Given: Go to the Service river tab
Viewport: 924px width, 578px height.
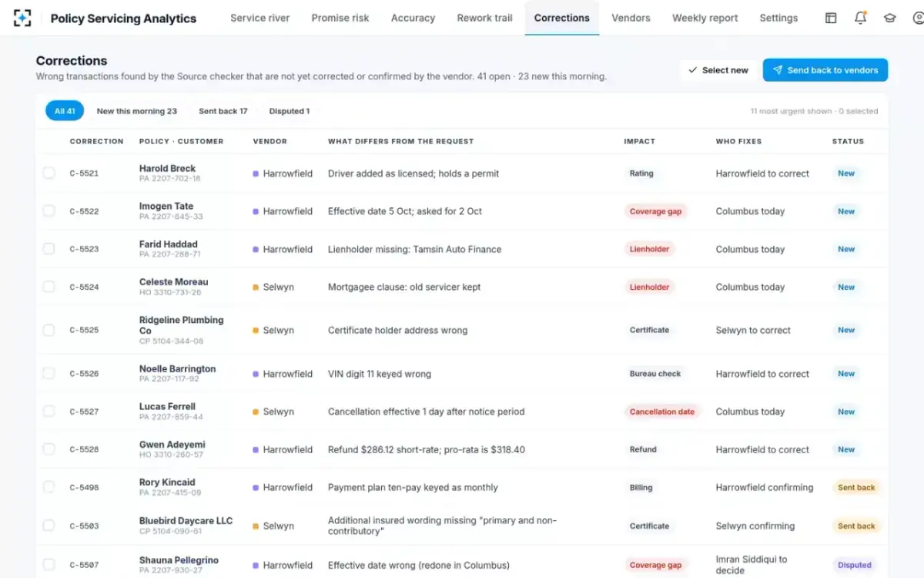Looking at the screenshot, I should (x=260, y=18).
